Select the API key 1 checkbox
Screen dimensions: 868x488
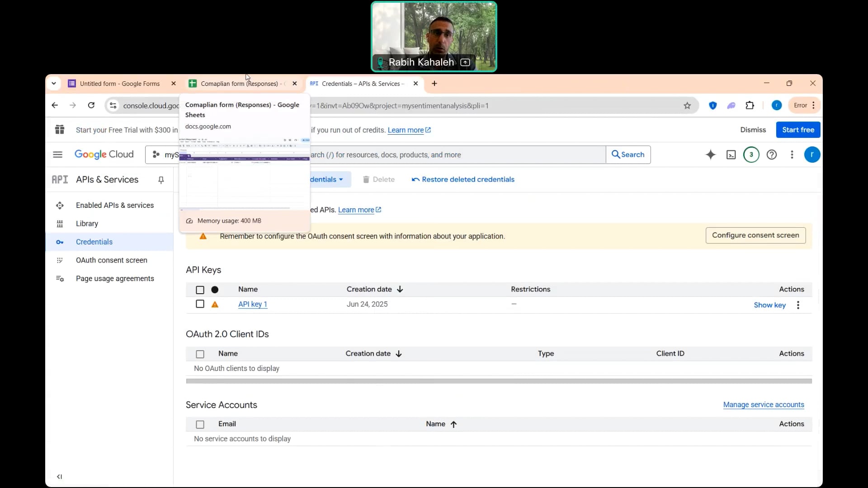tap(199, 304)
